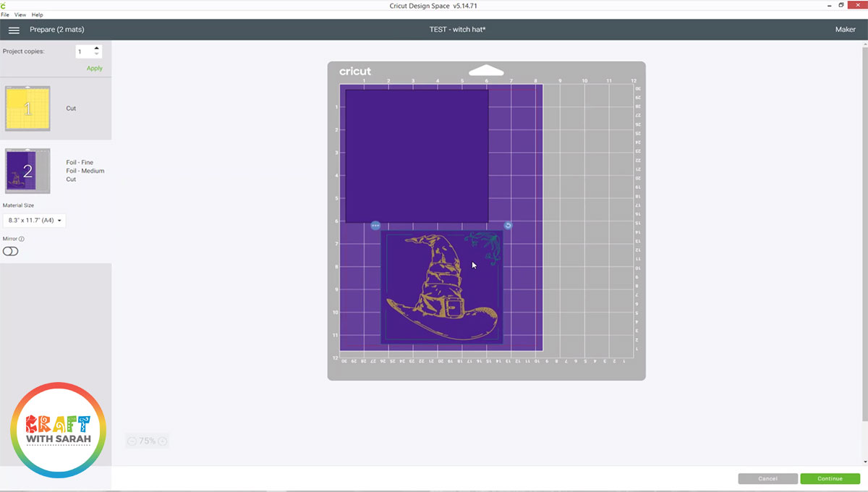Click the Continue button
The image size is (868, 492).
point(829,478)
